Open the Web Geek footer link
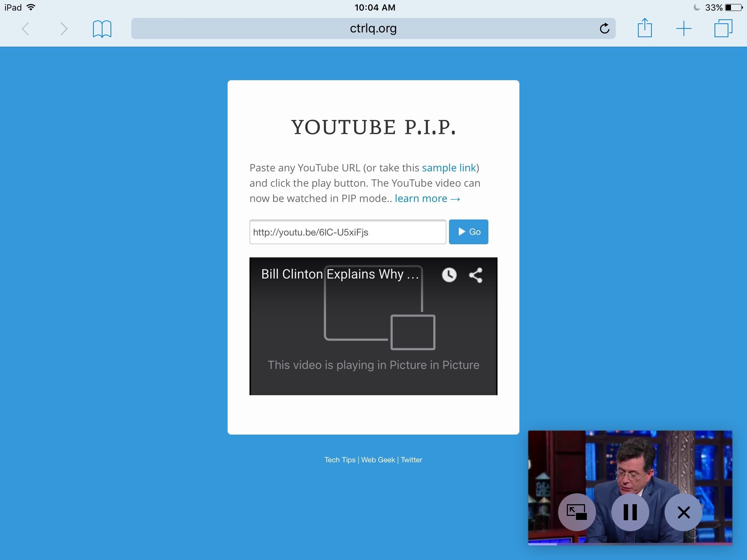This screenshot has height=560, width=747. (378, 460)
